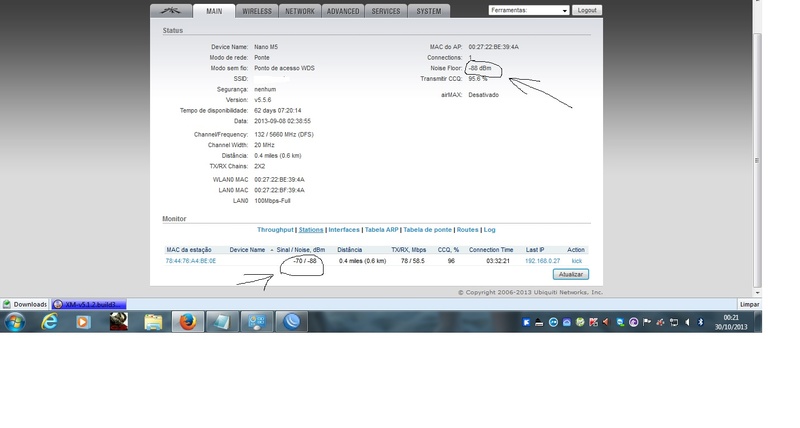Show the Tabela ARP link
This screenshot has height=428, width=800.
click(381, 230)
